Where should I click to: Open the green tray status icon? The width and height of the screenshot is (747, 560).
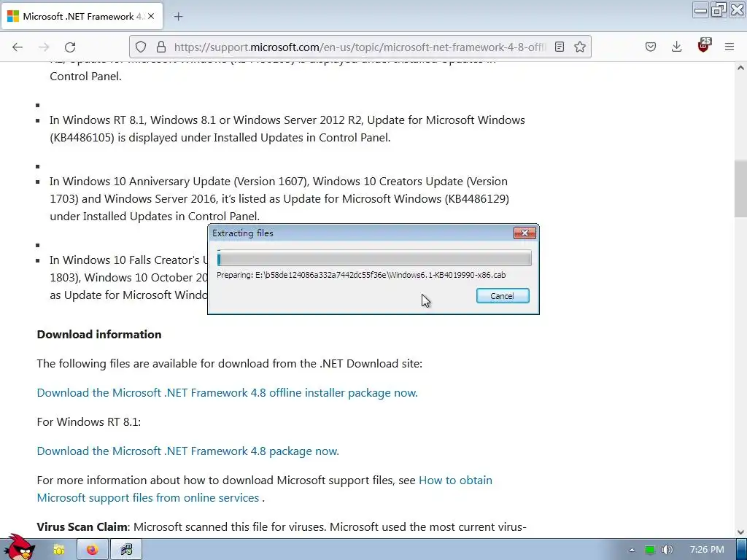coord(650,550)
